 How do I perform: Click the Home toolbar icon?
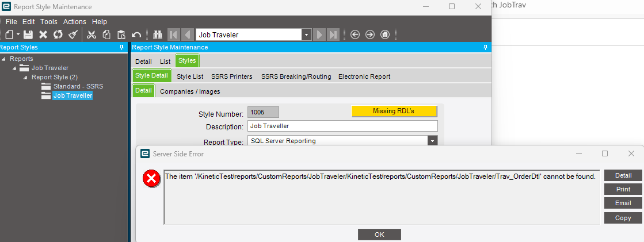(x=385, y=34)
